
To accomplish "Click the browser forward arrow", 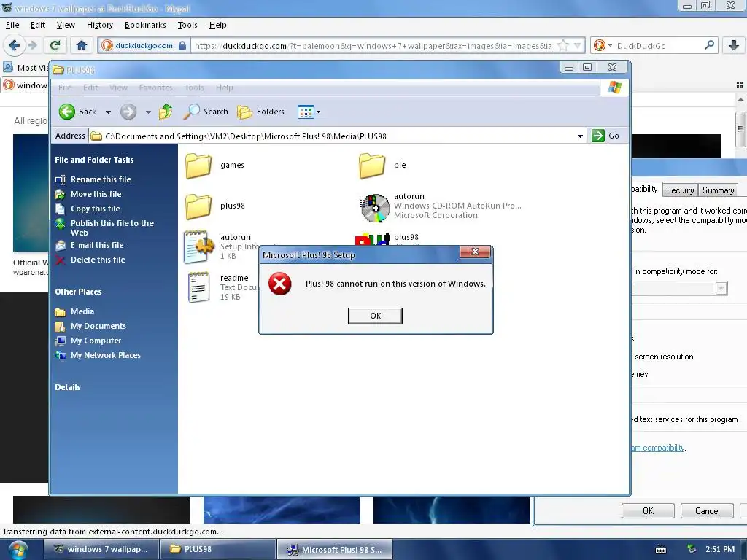I will point(33,45).
